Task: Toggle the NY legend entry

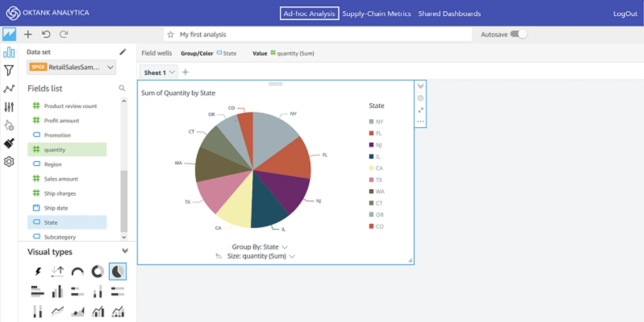Action: pyautogui.click(x=376, y=122)
